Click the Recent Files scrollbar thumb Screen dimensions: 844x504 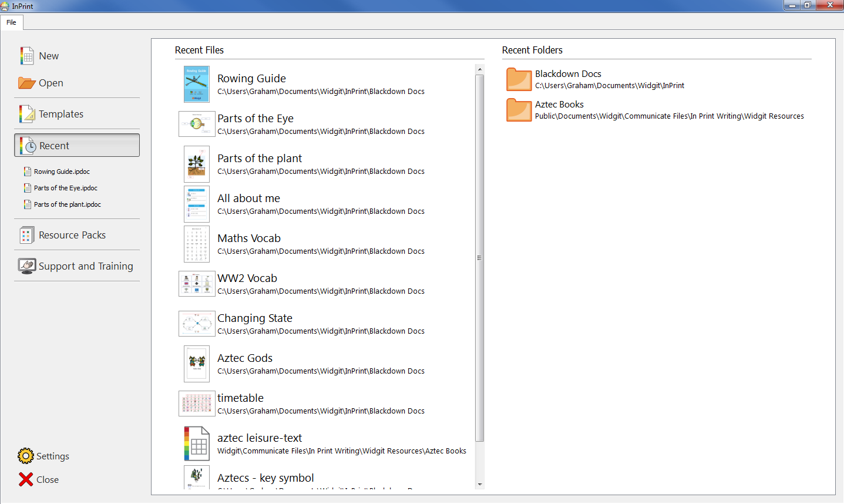tap(480, 257)
